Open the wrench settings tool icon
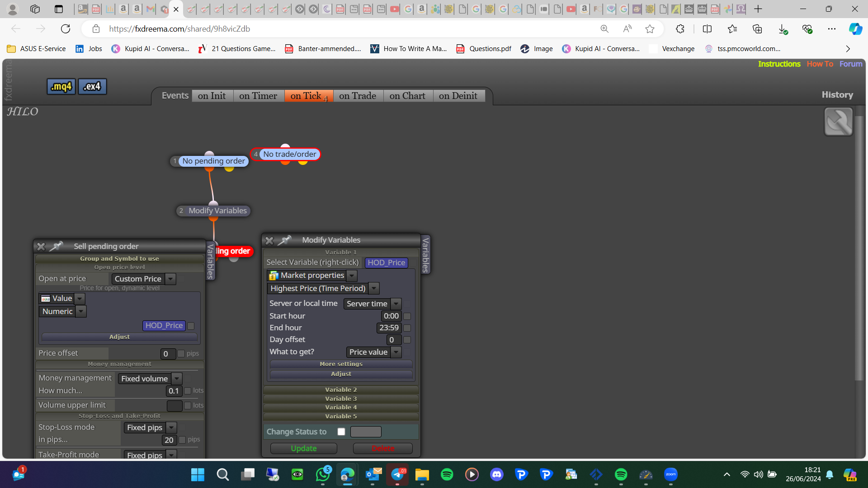 [x=838, y=122]
